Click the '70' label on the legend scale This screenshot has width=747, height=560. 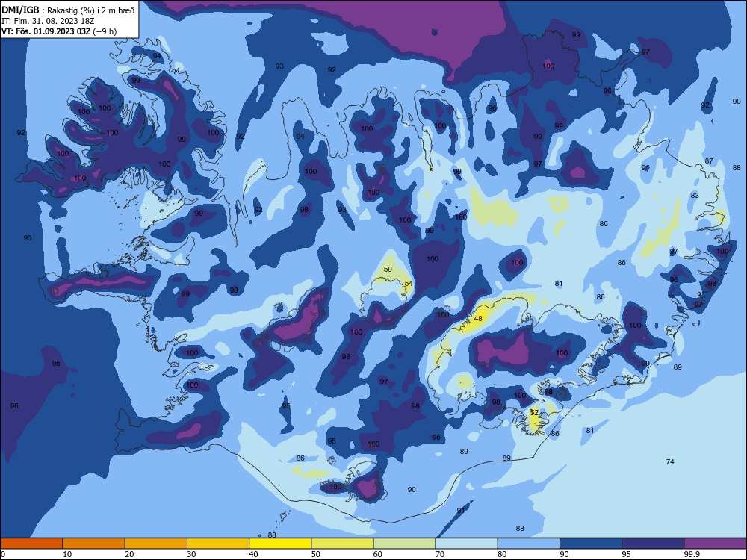click(x=440, y=554)
